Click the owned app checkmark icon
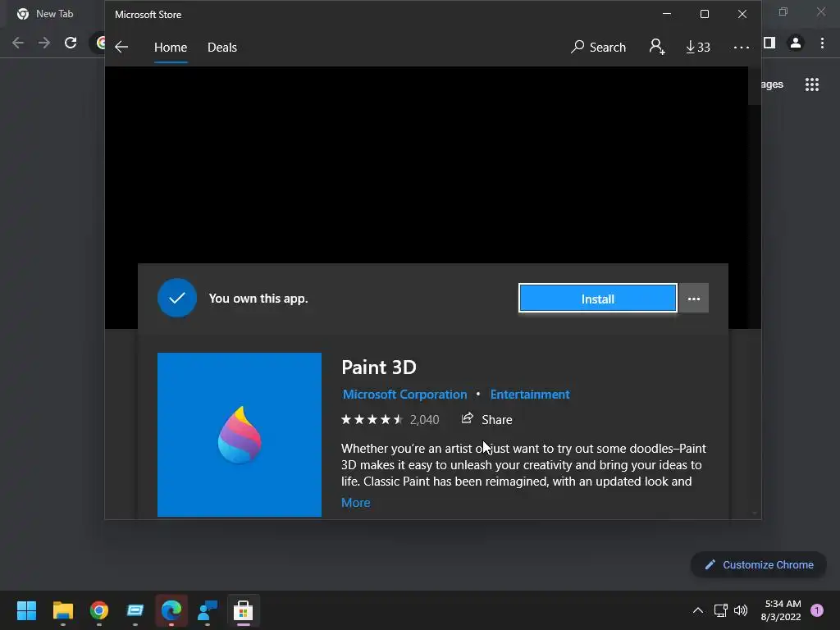Image resolution: width=840 pixels, height=630 pixels. pos(177,298)
